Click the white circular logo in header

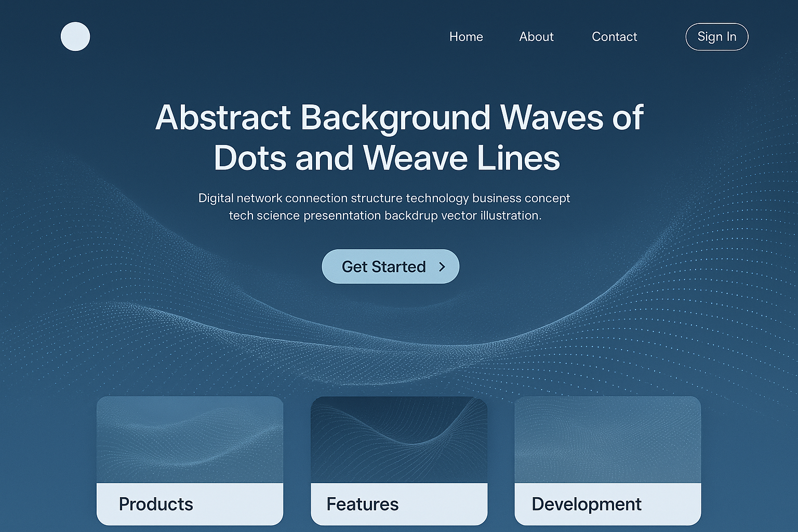(x=75, y=36)
